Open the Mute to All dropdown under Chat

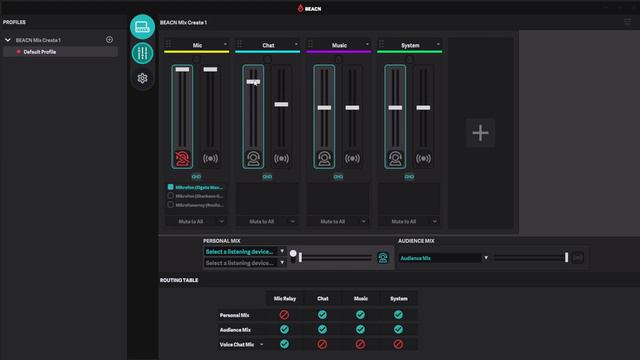267,221
